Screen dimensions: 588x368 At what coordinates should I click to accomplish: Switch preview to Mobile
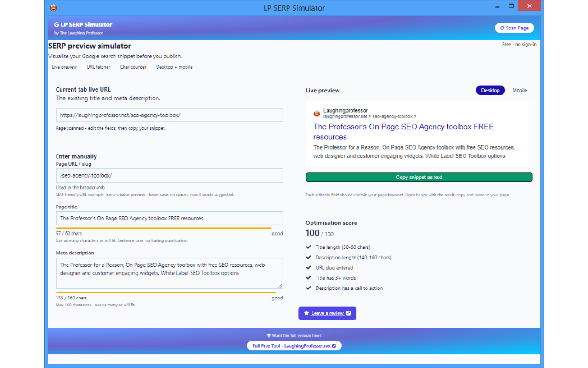pos(520,91)
